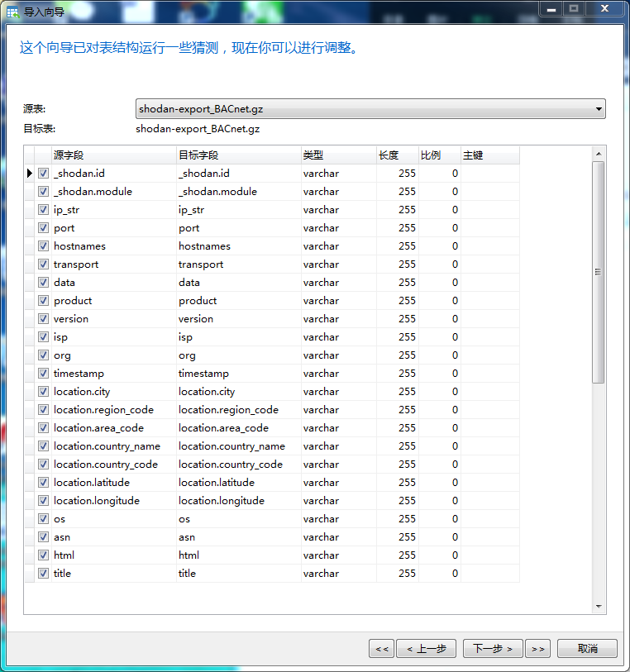Toggle the asn row checkbox
The width and height of the screenshot is (630, 672).
[x=43, y=537]
